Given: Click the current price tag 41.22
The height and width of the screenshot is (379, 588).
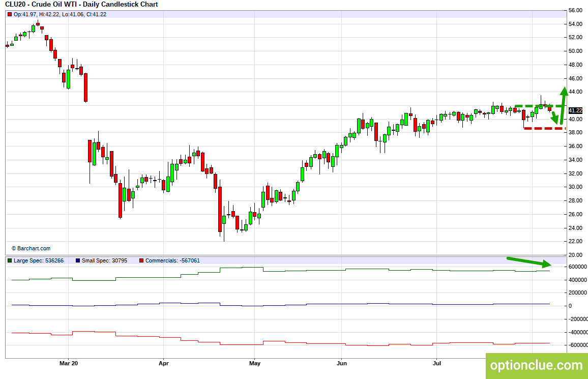Looking at the screenshot, I should (x=575, y=110).
